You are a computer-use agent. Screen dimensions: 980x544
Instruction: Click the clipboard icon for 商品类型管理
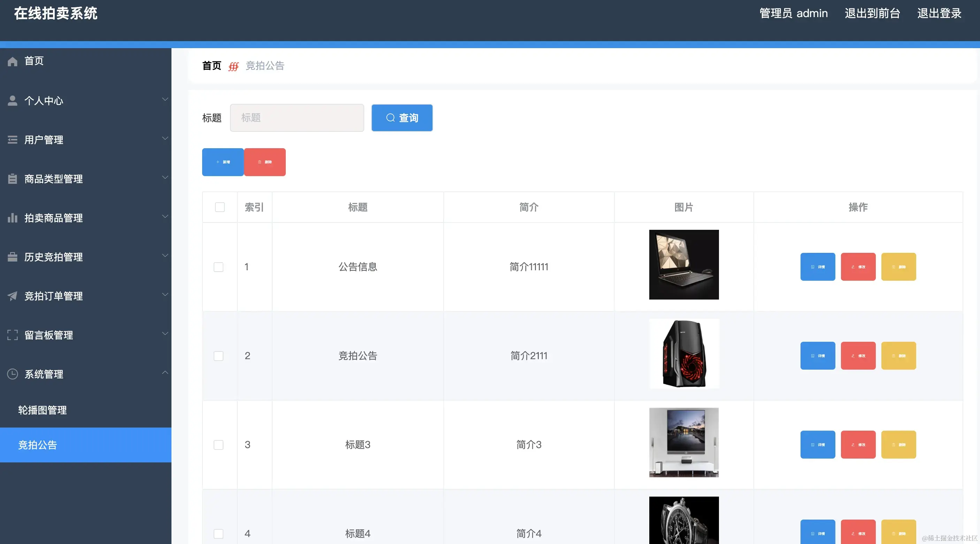[x=13, y=179]
